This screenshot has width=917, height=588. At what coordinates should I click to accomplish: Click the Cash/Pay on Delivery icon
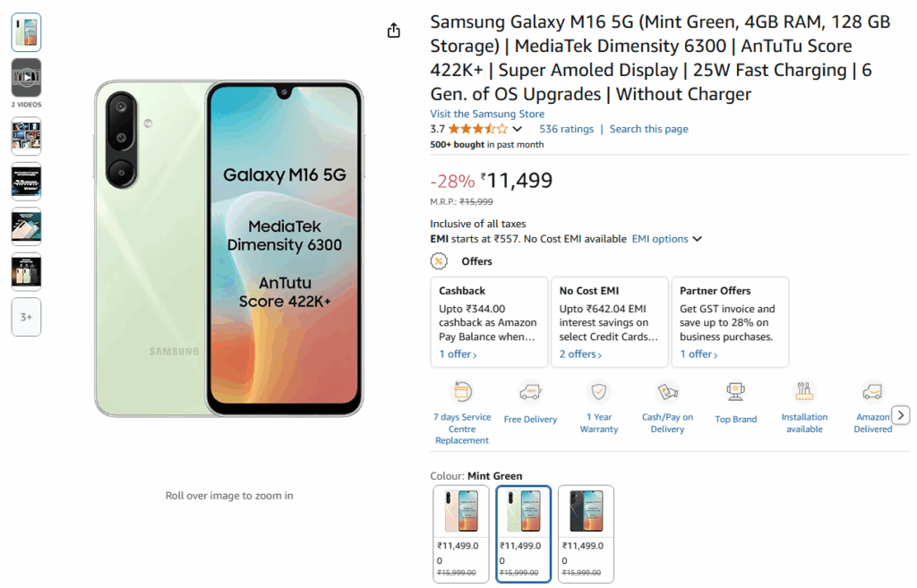pos(667,392)
